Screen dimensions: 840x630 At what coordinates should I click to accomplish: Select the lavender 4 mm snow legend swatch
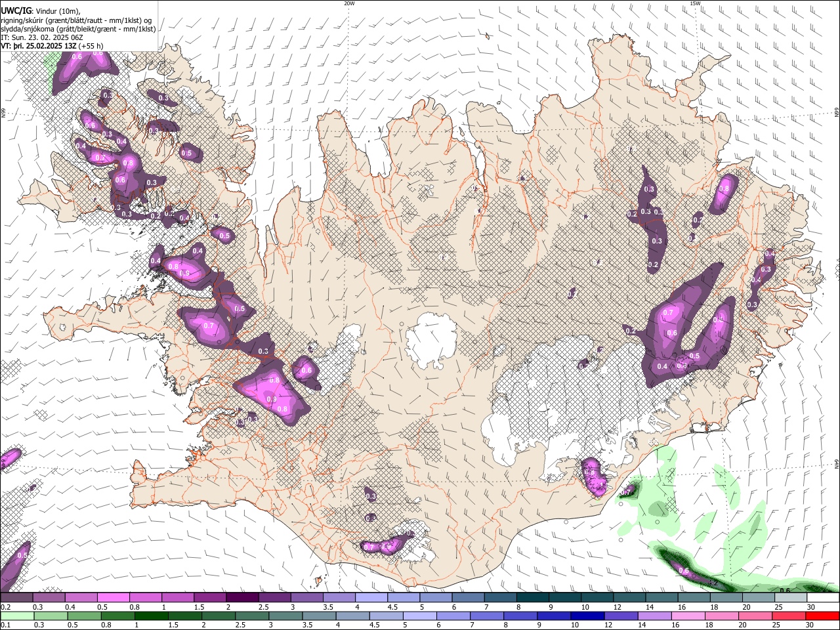[x=371, y=598]
